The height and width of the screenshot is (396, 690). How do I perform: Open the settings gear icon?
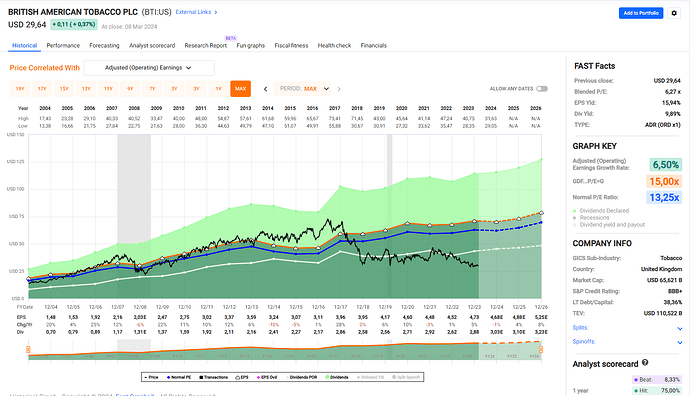coord(674,13)
